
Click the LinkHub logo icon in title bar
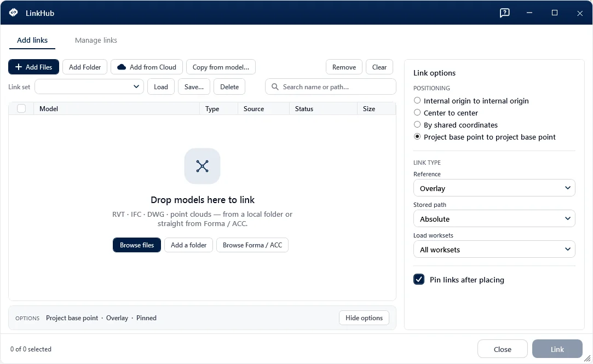13,13
